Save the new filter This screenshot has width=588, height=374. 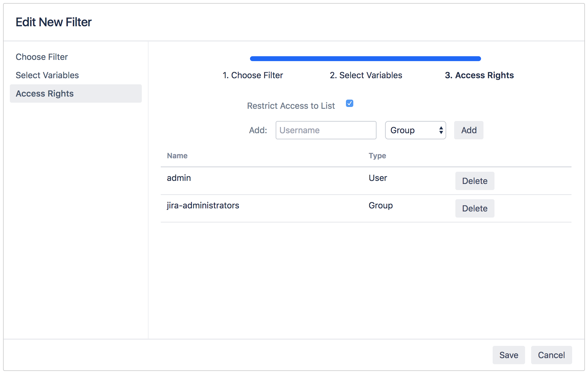[508, 355]
